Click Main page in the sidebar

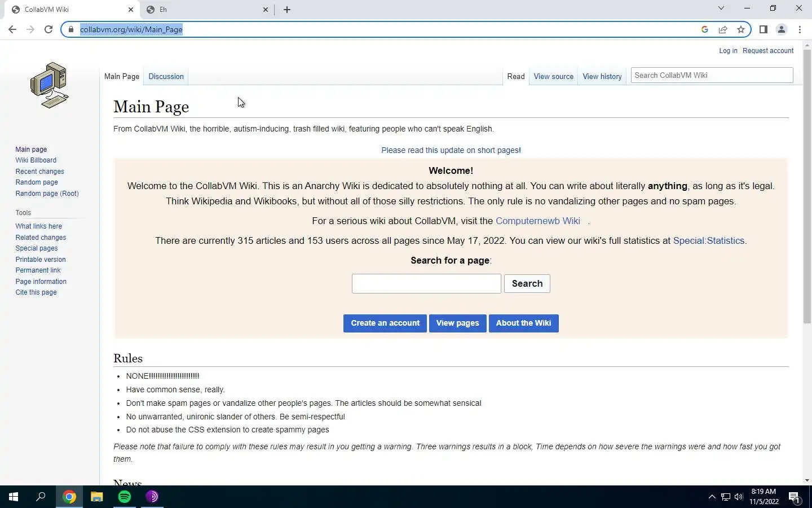tap(31, 150)
